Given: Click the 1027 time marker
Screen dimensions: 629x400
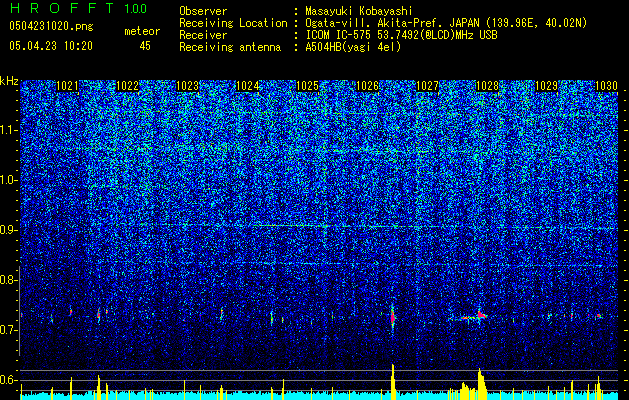Looking at the screenshot, I should [427, 86].
